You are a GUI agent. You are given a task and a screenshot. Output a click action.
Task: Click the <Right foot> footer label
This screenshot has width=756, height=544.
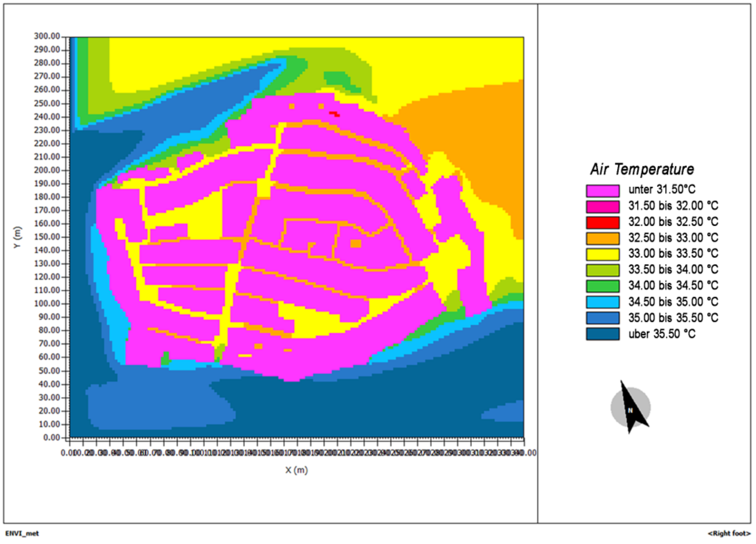tap(729, 533)
